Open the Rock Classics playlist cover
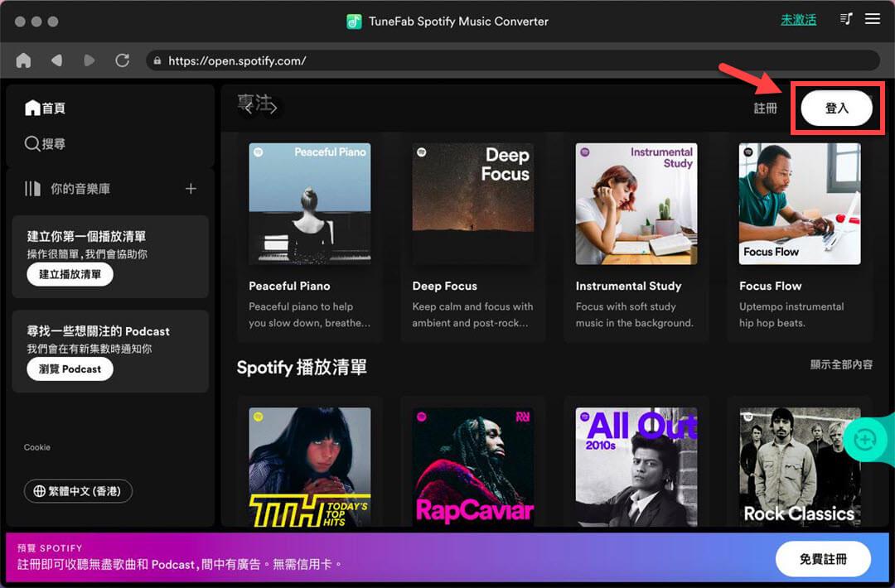 pos(800,466)
